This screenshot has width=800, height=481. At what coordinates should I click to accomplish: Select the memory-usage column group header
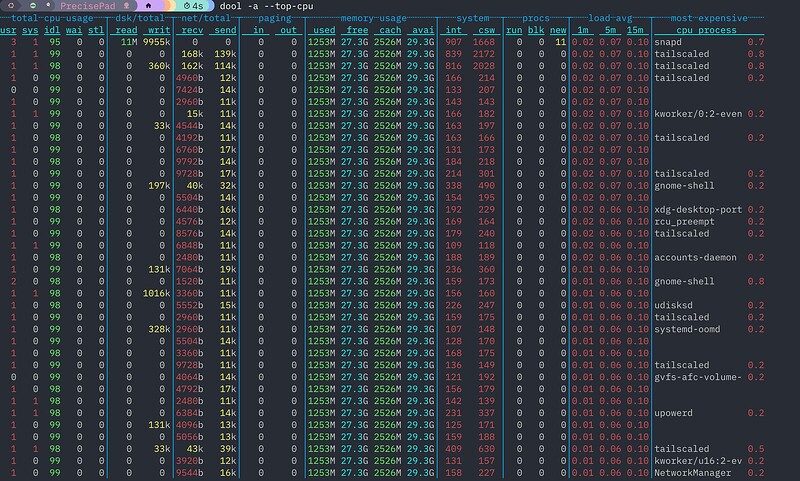372,18
